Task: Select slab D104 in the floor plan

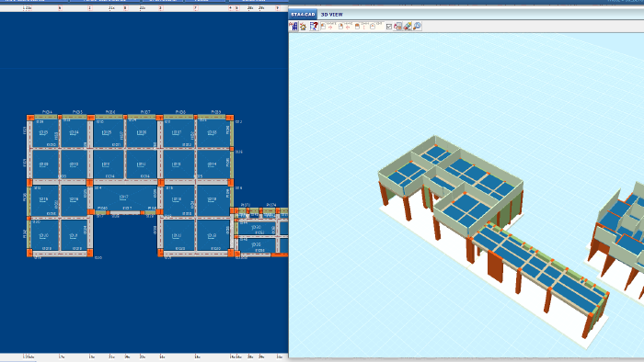Action: pyautogui.click(x=74, y=132)
